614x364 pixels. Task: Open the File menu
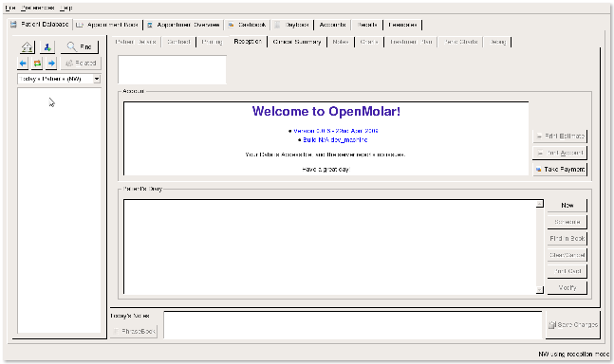coord(10,8)
